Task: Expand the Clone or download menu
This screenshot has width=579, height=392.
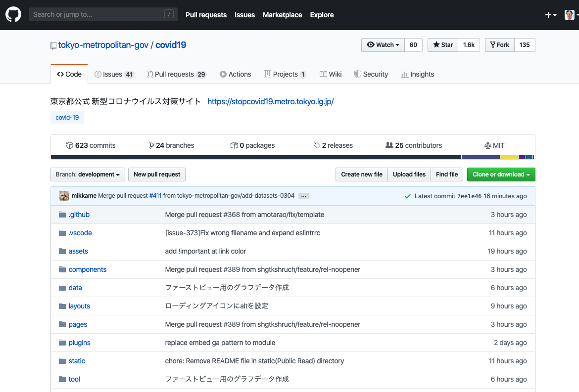Action: click(x=501, y=174)
